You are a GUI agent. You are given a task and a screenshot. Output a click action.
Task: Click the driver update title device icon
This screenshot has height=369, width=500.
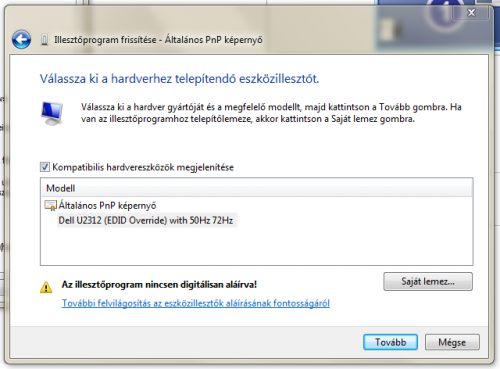[44, 40]
